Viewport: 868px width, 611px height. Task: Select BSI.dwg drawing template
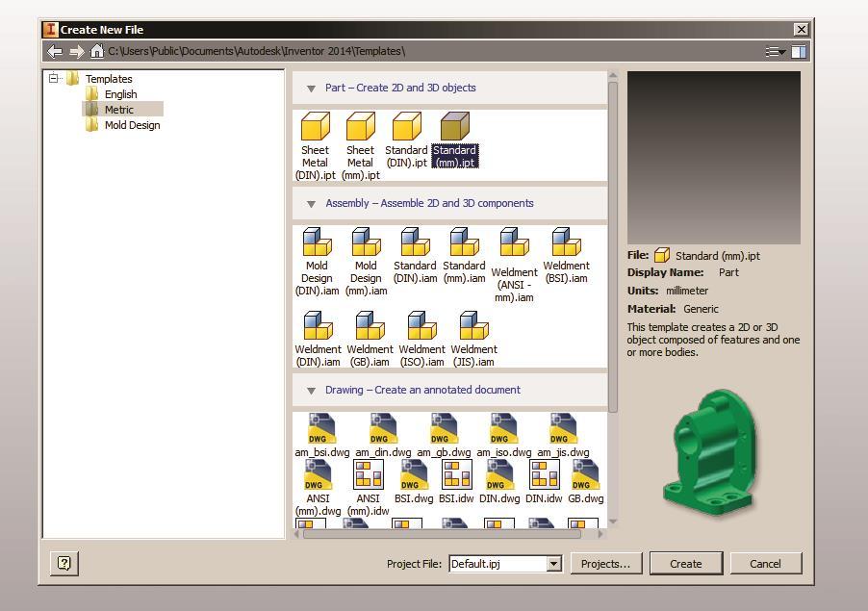(x=414, y=481)
